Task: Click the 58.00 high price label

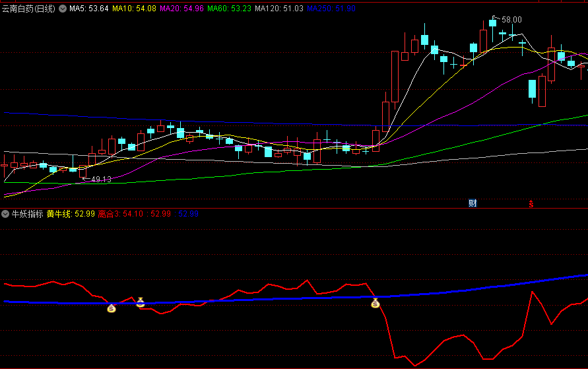Action: click(511, 20)
